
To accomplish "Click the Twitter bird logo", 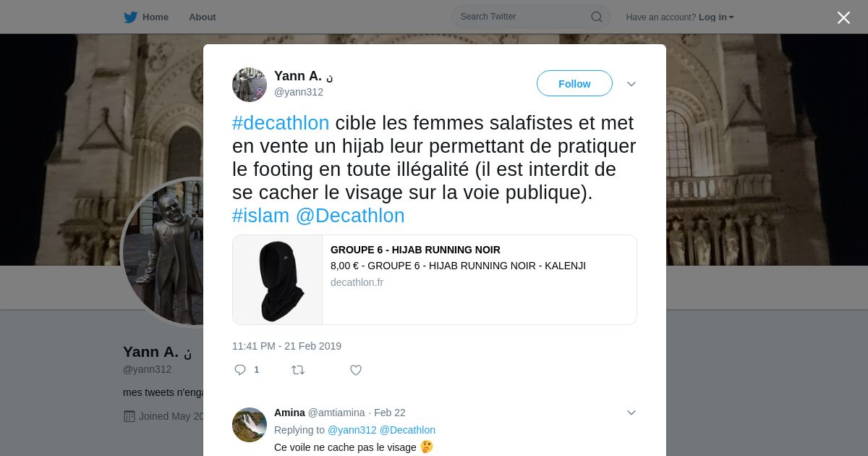I will point(130,17).
